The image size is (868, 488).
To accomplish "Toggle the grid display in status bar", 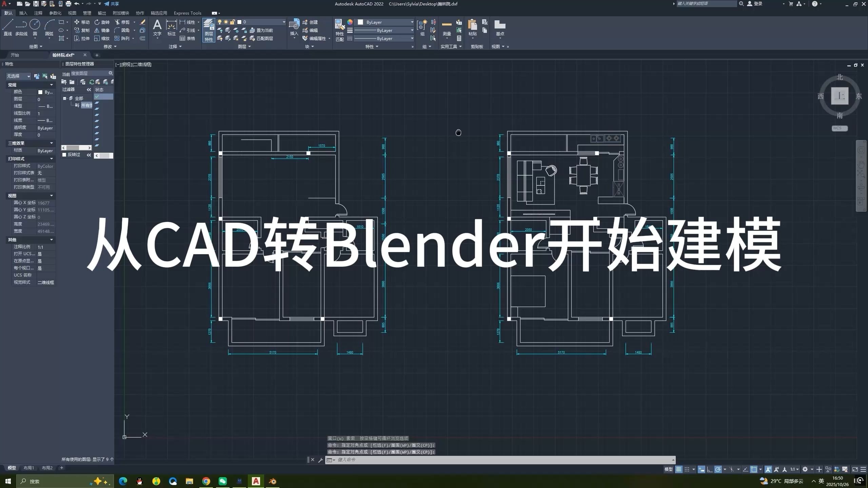I will 679,469.
